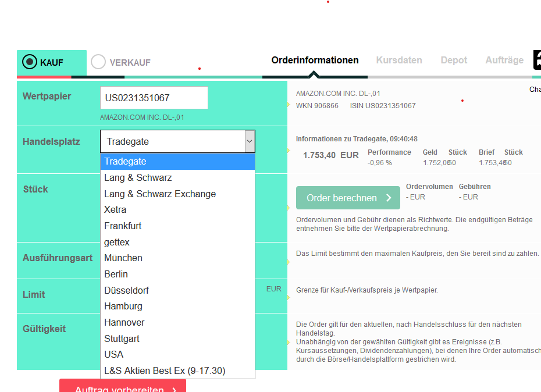Screen dimensions: 541x392
Task: Click the Informationen zu Tradegate heading
Action: click(x=357, y=139)
